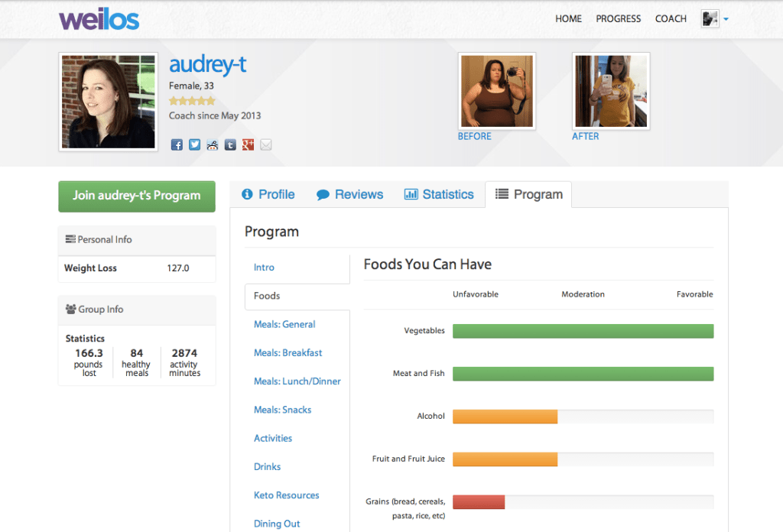783x532 pixels.
Task: Open Meals: Lunch/Dinner section
Action: [x=297, y=381]
